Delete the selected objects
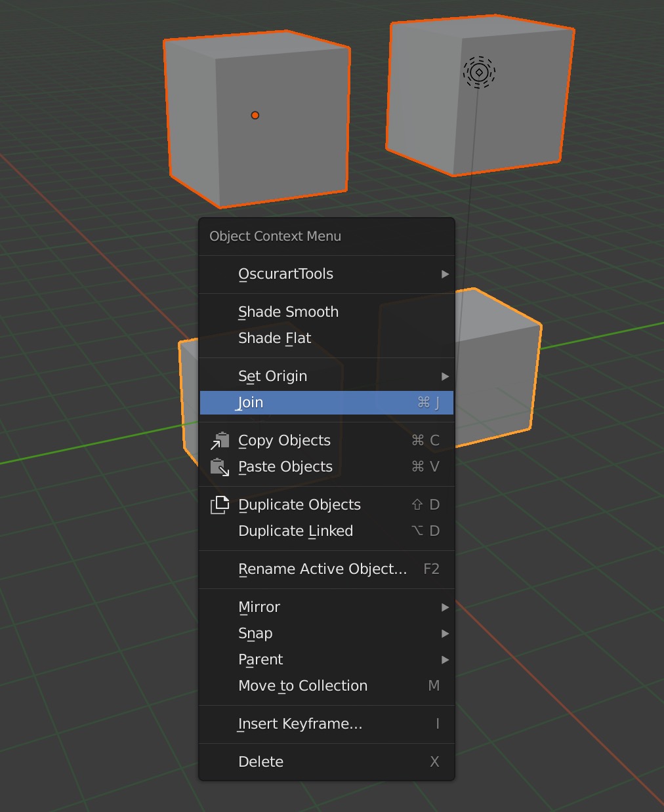 (x=326, y=762)
